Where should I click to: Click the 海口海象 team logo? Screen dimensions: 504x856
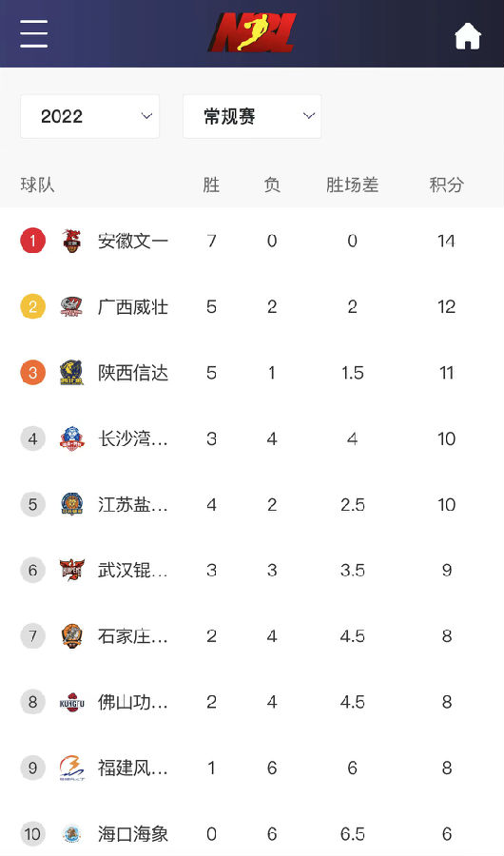72,834
